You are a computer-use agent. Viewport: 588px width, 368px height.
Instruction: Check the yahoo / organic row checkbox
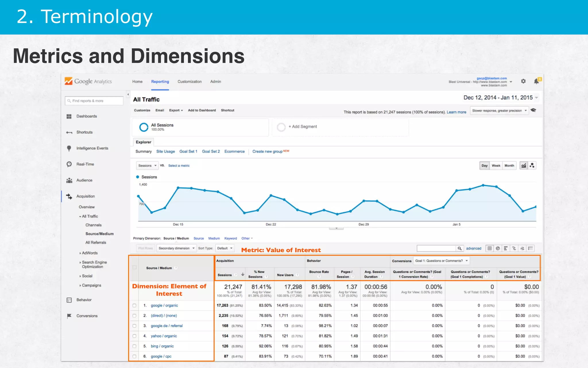point(134,336)
